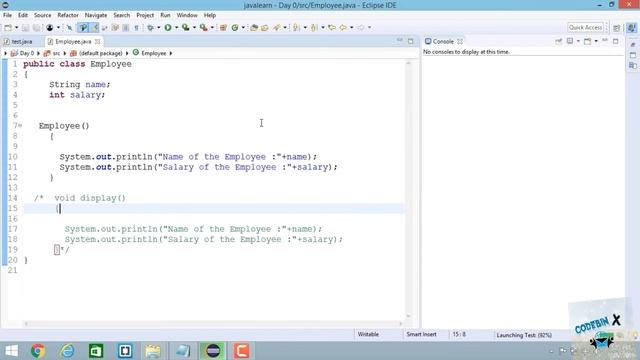Click the Open Perspective icon
Viewport: 640px width, 360px height.
pyautogui.click(x=616, y=28)
